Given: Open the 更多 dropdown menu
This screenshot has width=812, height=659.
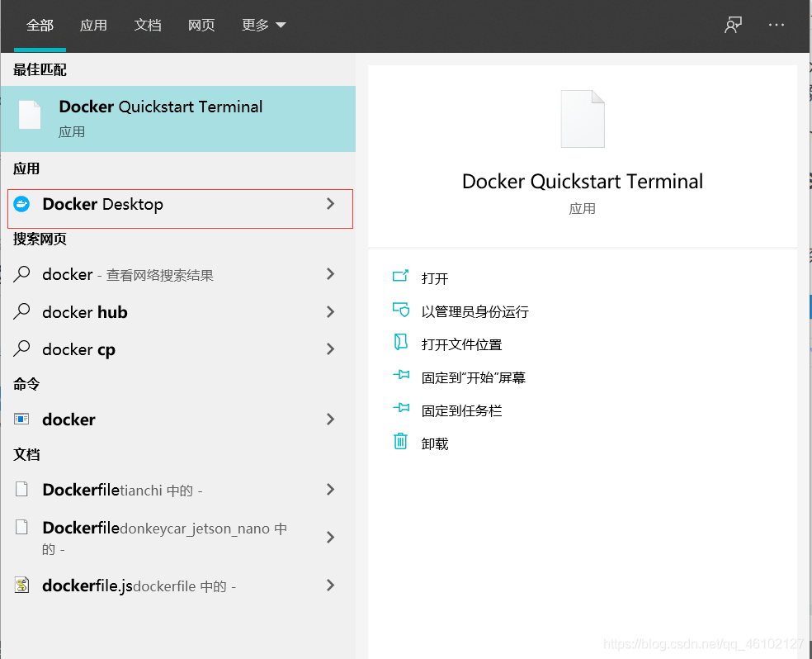Looking at the screenshot, I should click(263, 25).
